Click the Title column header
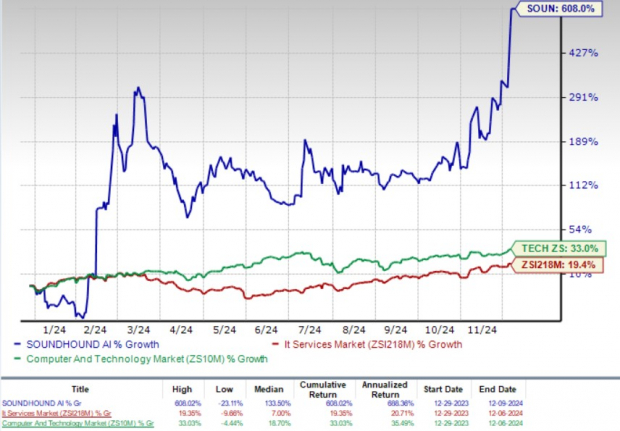This screenshot has height=431, width=620. click(80, 389)
